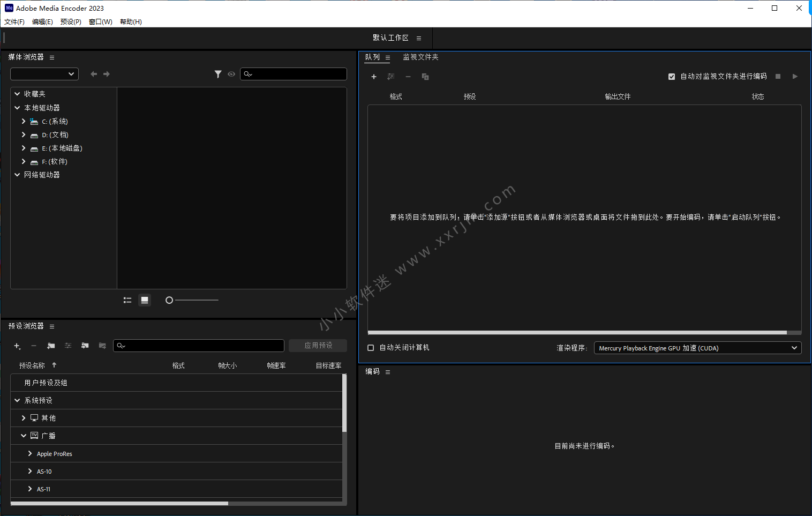Image resolution: width=812 pixels, height=516 pixels.
Task: Click the preset list horizontal scrollbar
Action: (x=119, y=504)
